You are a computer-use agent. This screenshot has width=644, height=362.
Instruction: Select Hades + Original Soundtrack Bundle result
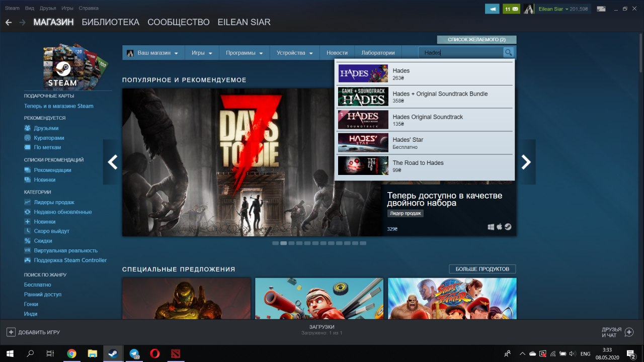[x=425, y=97]
